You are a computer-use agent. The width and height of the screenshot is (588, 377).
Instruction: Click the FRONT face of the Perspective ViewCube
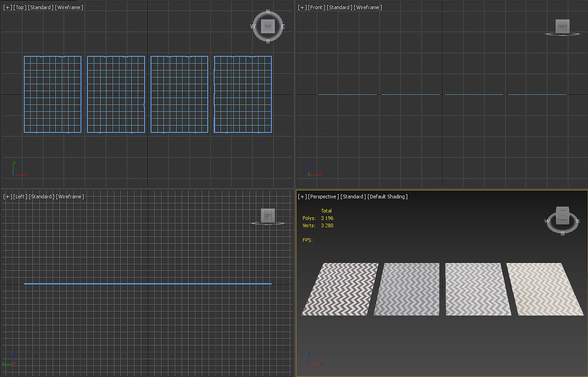click(562, 220)
